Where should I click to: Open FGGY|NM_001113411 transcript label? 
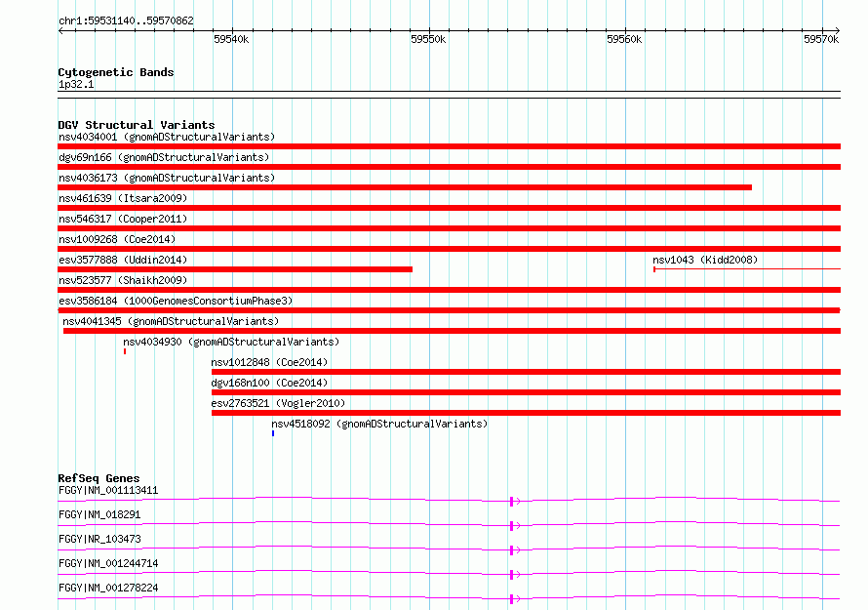108,490
